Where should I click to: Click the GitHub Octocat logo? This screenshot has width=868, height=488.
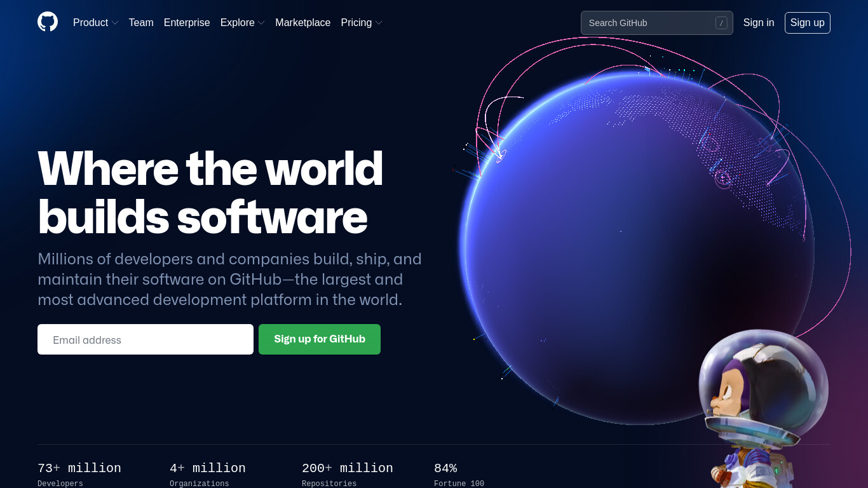tap(48, 22)
